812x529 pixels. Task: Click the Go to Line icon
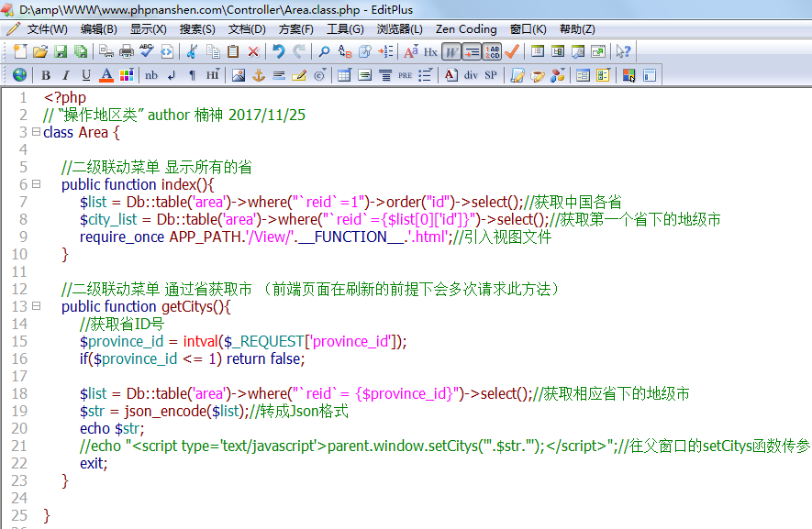coord(385,51)
